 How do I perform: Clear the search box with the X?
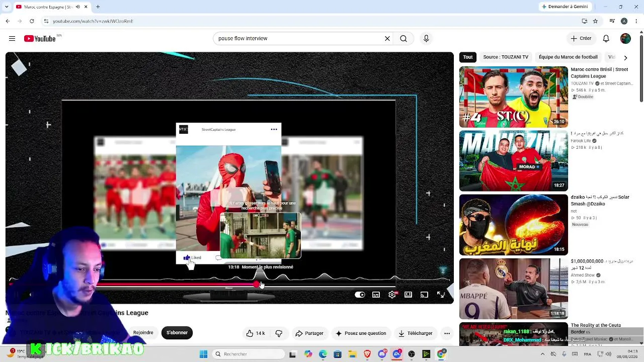pos(387,38)
